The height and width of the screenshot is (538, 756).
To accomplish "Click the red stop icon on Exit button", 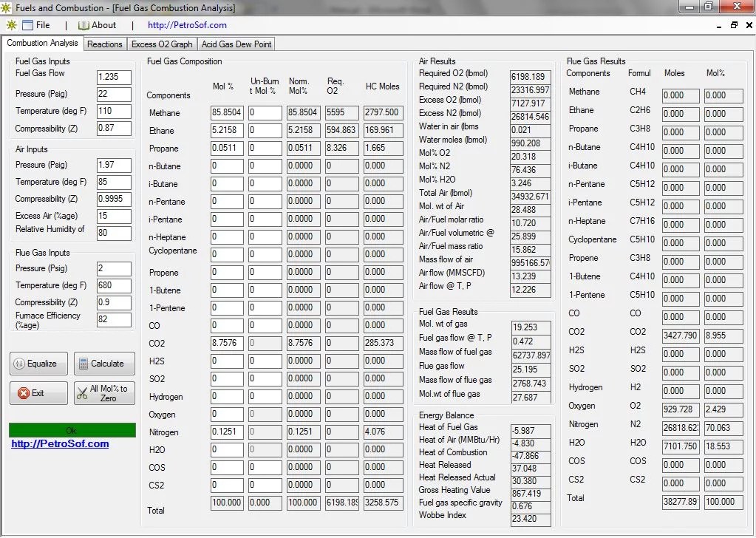I will [21, 392].
